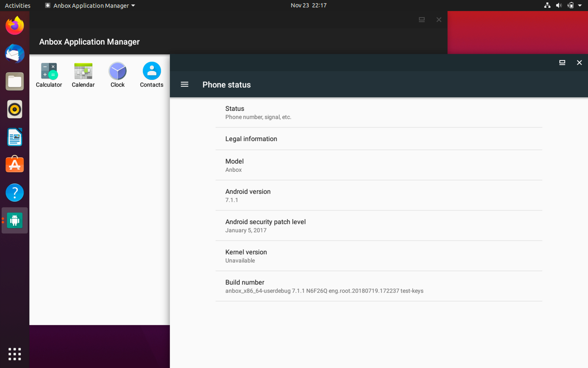Open the clock and calendar panel
Screen dimensions: 588x368
[x=308, y=5]
